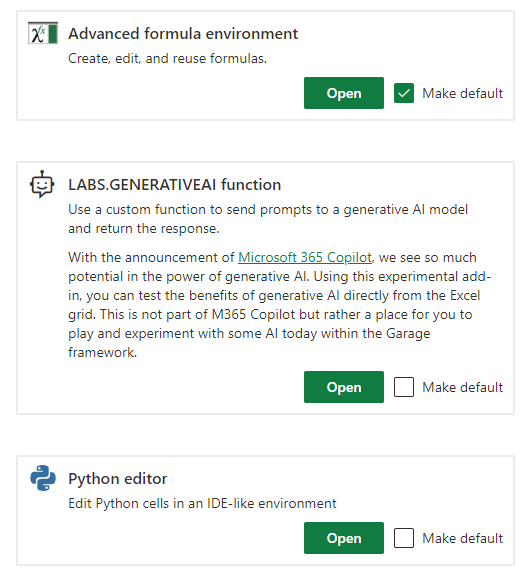Select the LABS.GENERATIVEAI function heading
The height and width of the screenshot is (582, 525).
tap(175, 184)
